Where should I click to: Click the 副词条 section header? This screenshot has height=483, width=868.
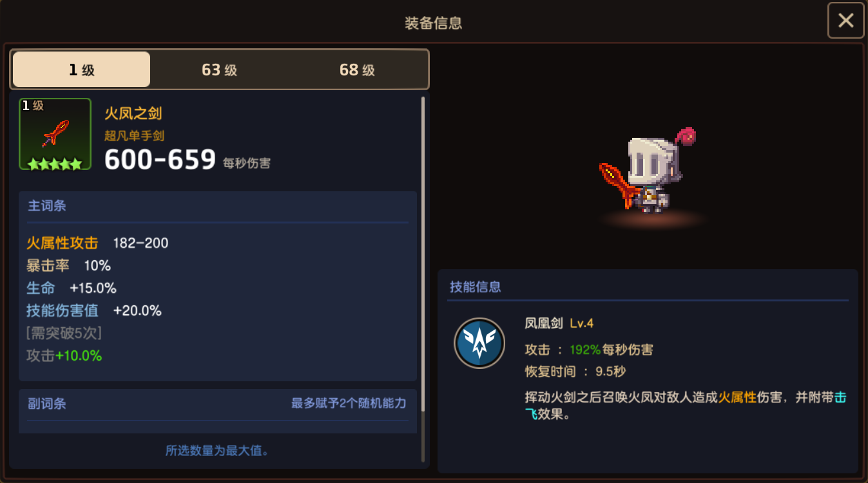tap(47, 404)
